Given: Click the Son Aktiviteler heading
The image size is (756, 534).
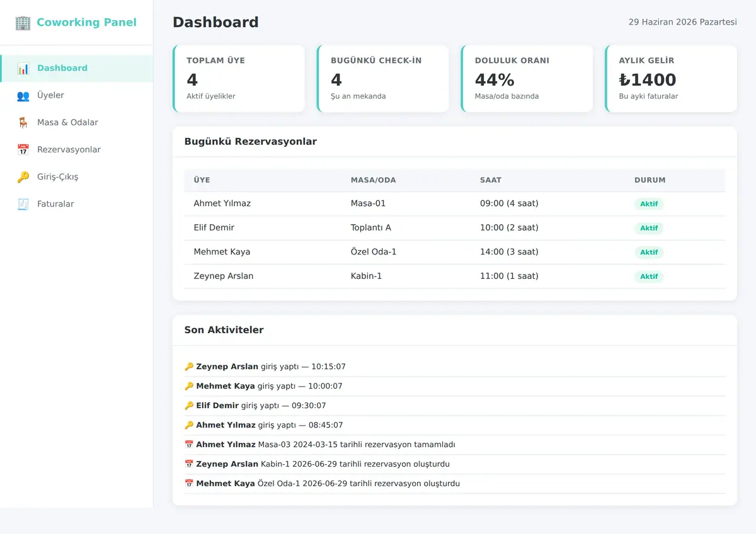Looking at the screenshot, I should (224, 330).
